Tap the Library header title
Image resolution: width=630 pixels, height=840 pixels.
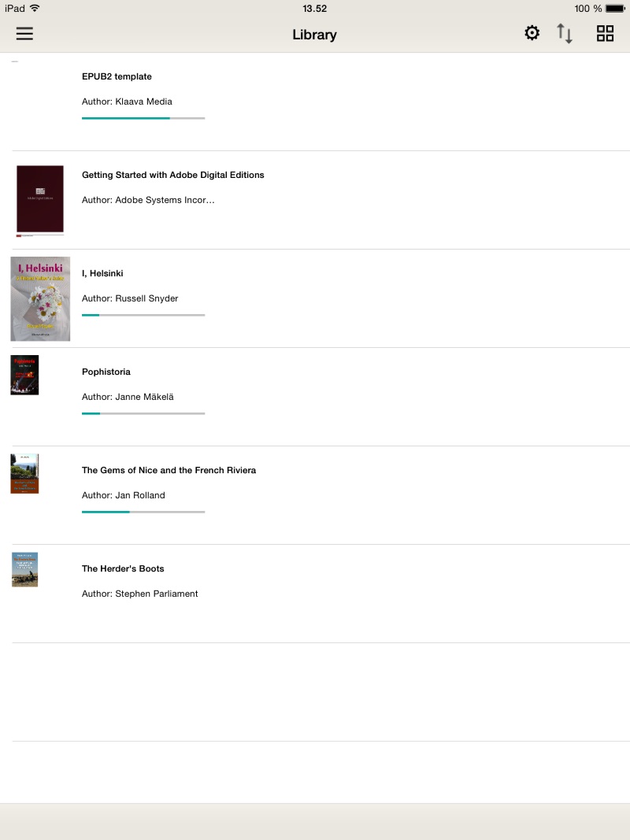314,35
